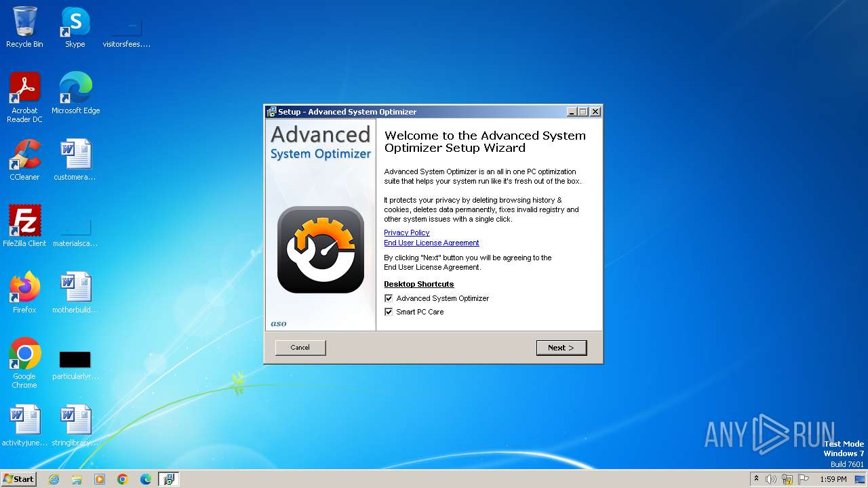868x488 pixels.
Task: Open the Start menu
Action: (x=18, y=479)
